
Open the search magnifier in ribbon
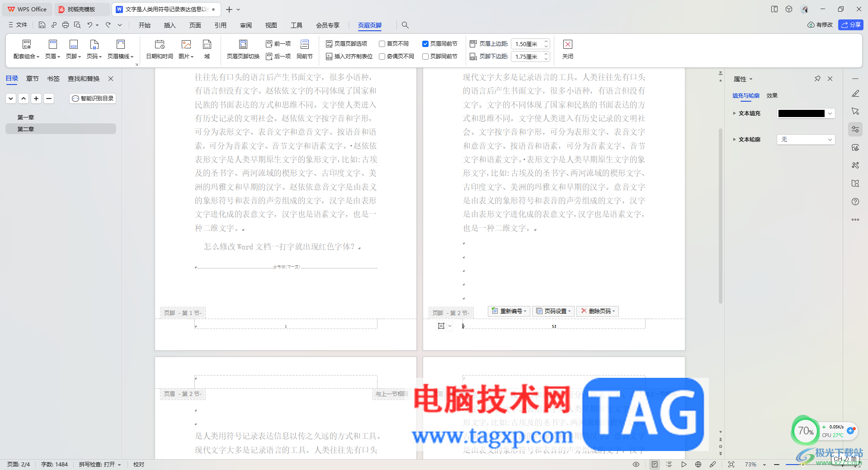[405, 25]
